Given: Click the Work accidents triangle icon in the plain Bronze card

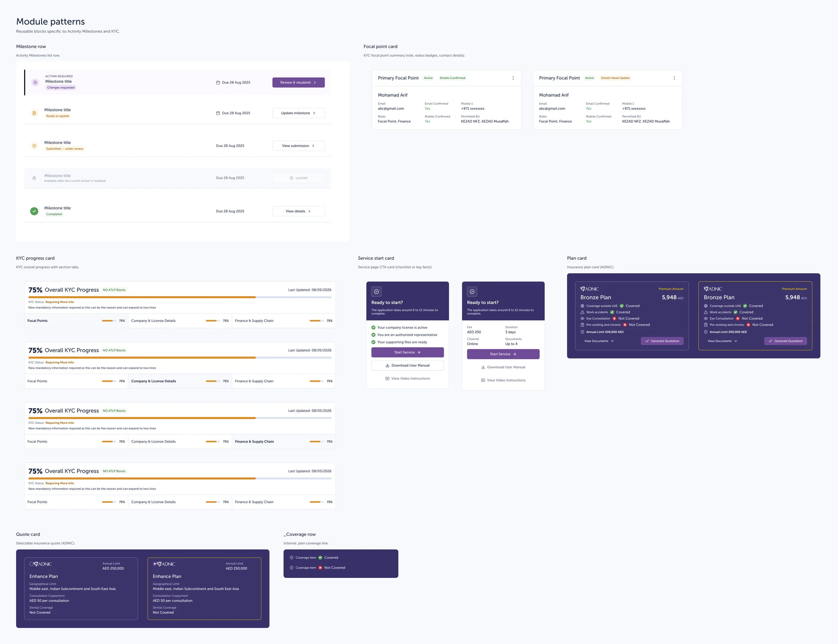Looking at the screenshot, I should (x=582, y=312).
